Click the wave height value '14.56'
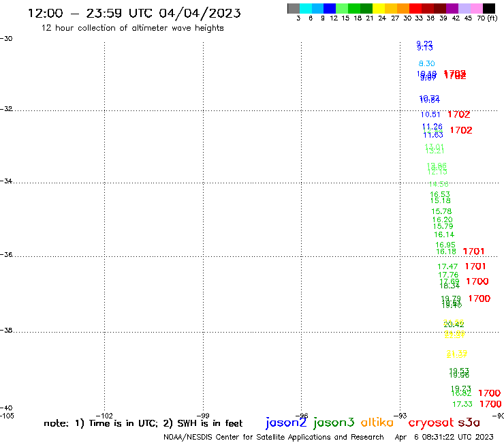The image size is (504, 443). tap(439, 184)
